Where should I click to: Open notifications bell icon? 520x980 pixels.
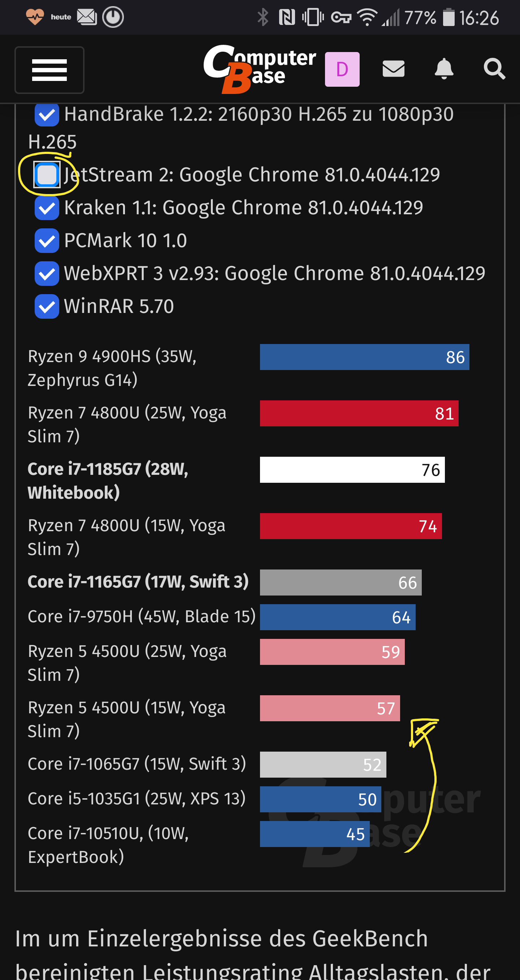[443, 69]
